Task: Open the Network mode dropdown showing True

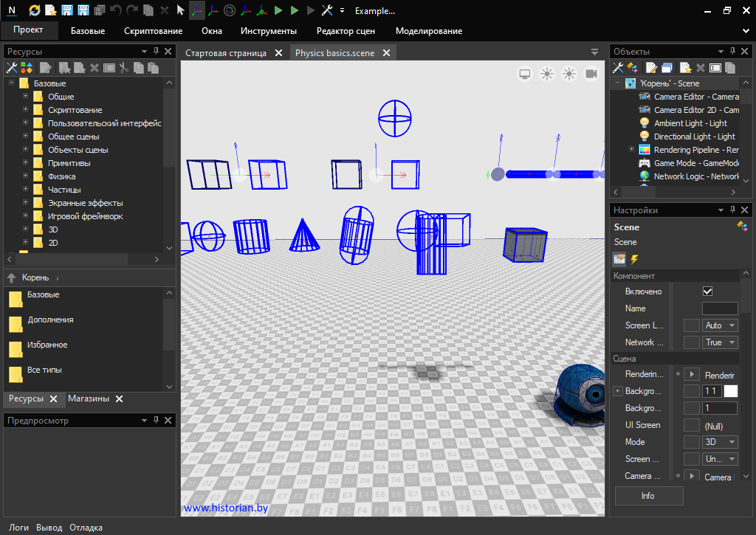Action: click(x=720, y=342)
